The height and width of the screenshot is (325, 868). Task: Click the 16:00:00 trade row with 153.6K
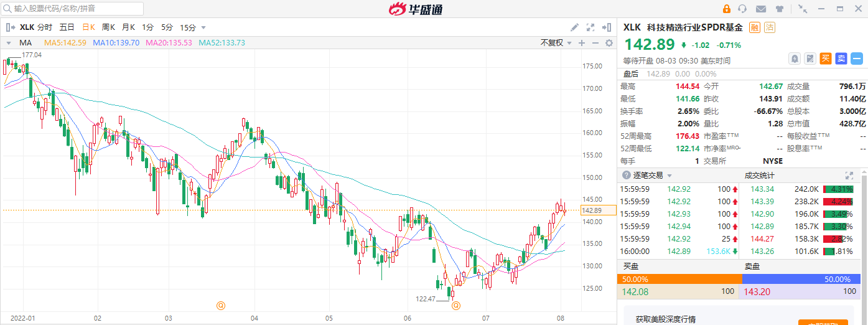click(679, 252)
